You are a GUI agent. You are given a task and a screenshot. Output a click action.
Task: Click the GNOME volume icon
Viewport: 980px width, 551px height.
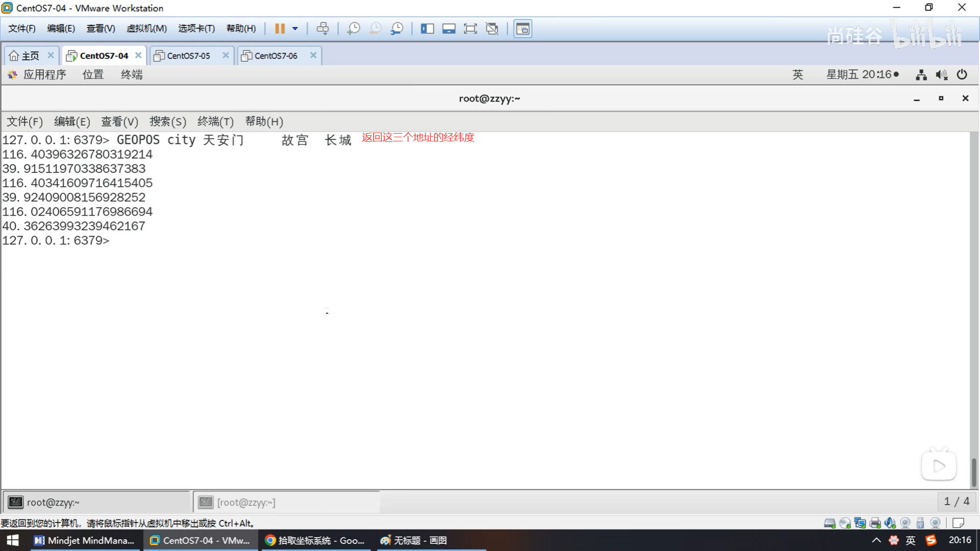point(941,75)
